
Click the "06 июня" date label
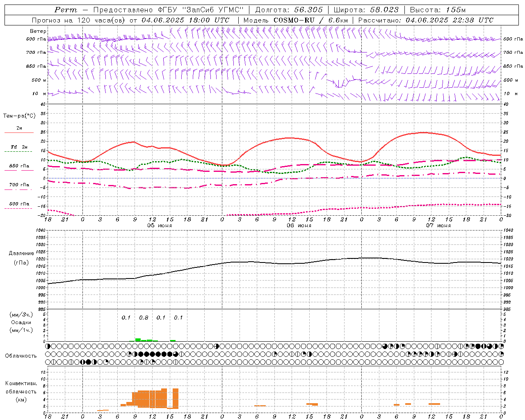[x=299, y=226]
